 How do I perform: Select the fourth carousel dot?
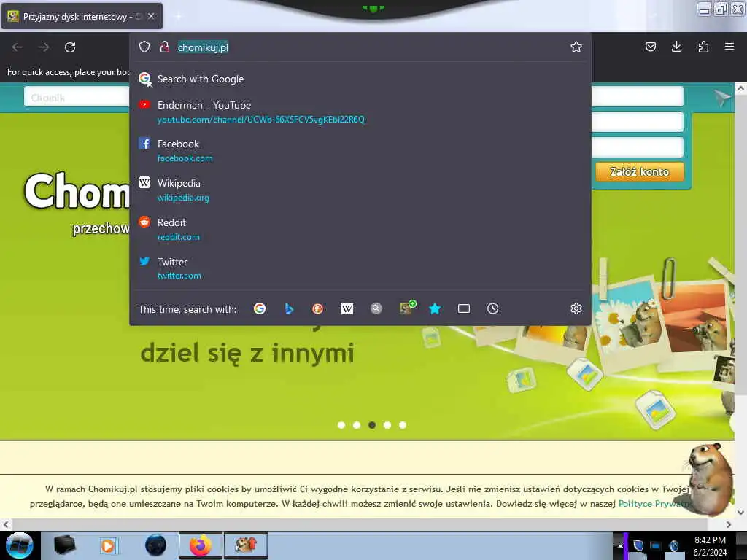(x=387, y=425)
